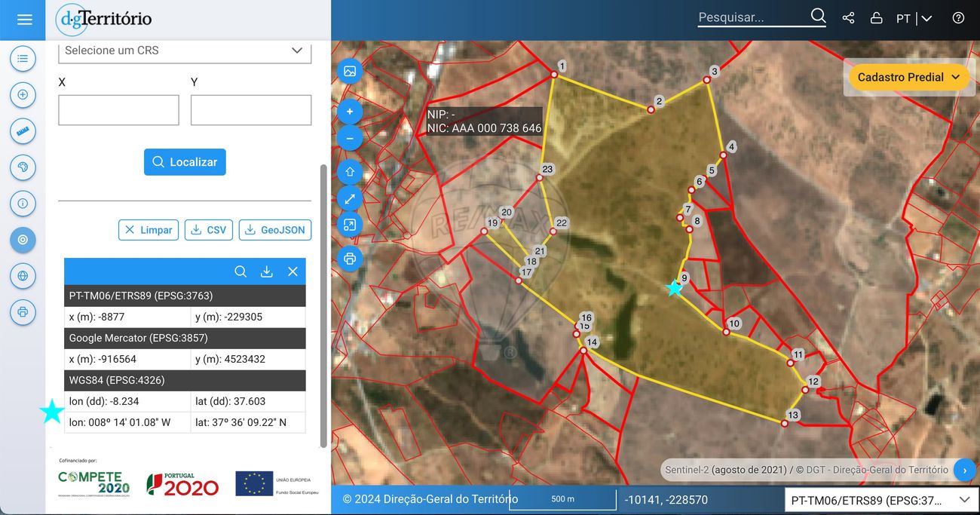Expand the Selecione um CRS dropdown
The image size is (980, 515).
point(185,51)
